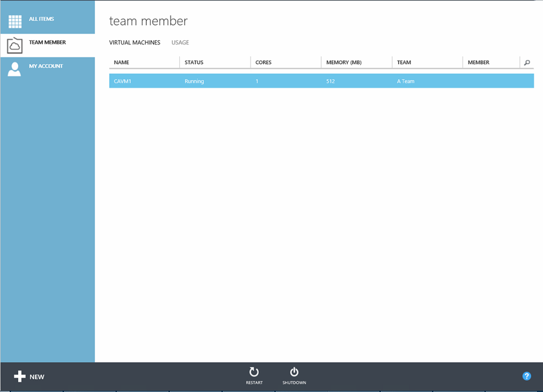Switch to the Usage tab
The image size is (543, 392).
(x=180, y=42)
